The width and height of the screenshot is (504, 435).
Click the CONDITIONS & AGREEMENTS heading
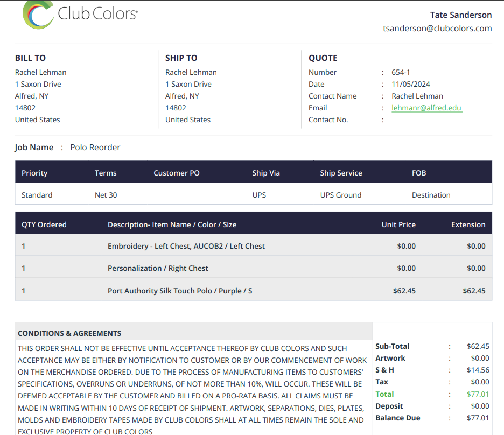pos(69,333)
